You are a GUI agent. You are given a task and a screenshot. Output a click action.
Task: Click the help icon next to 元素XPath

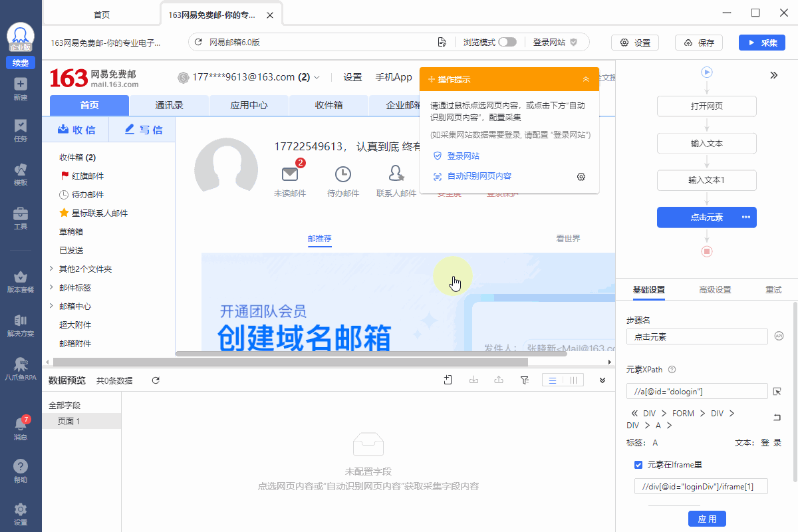coord(672,369)
